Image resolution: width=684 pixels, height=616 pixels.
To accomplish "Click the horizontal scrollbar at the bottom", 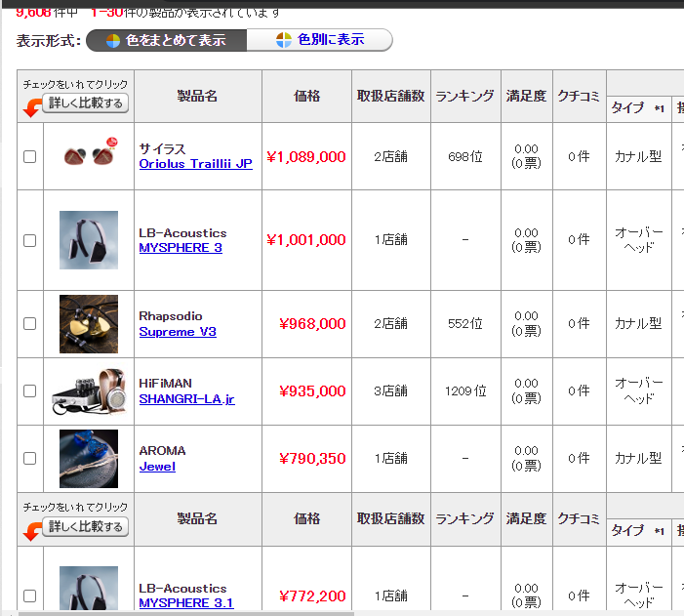I will point(293,612).
